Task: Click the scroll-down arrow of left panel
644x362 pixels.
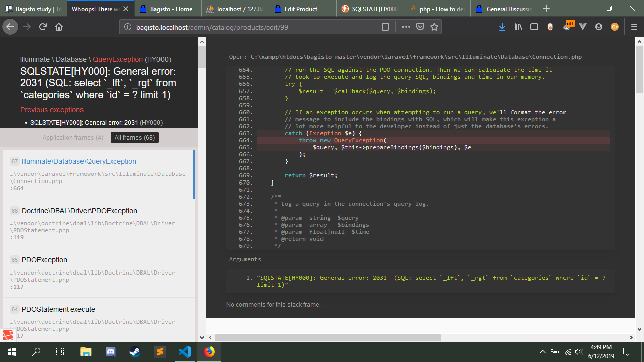Action: [202, 337]
